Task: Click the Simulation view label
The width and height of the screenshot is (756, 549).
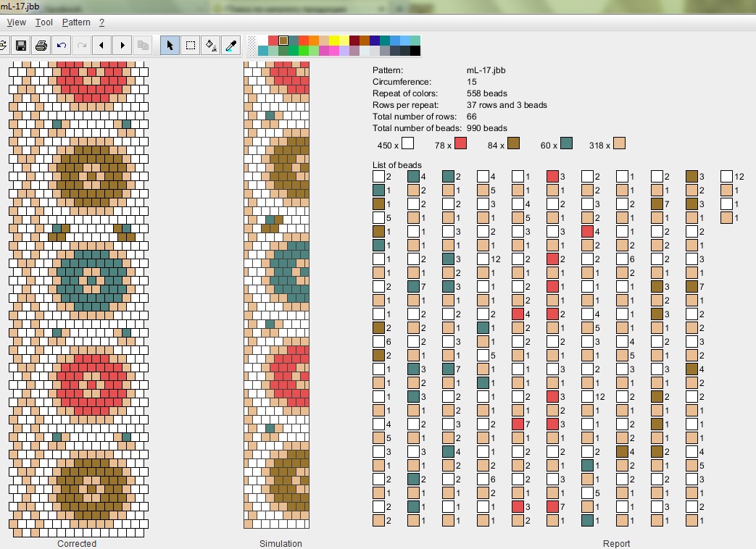Action: pos(281,543)
